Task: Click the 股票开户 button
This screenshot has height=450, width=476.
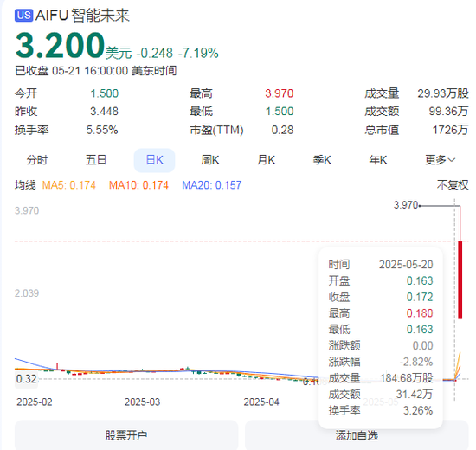Action: 126,435
